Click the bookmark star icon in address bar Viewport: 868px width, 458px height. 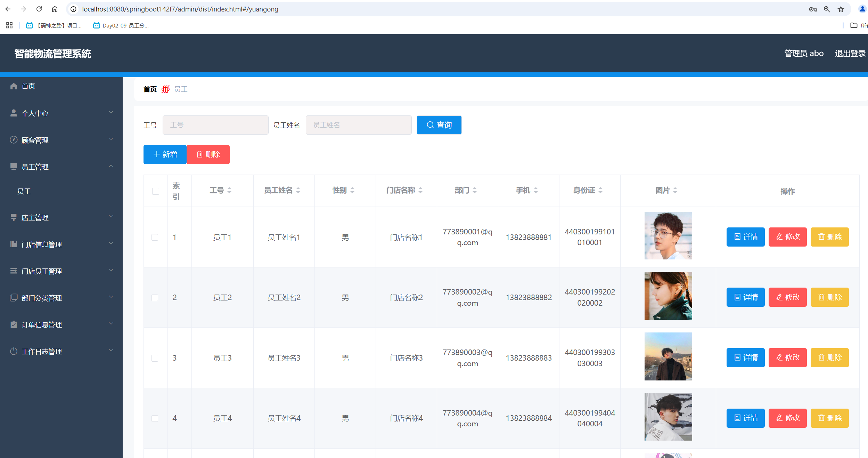click(x=841, y=9)
